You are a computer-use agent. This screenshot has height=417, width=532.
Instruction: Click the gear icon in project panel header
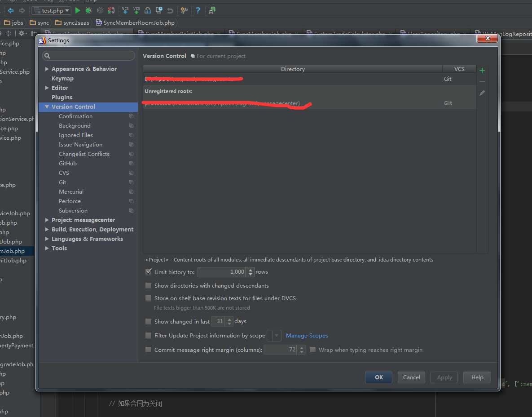22,33
